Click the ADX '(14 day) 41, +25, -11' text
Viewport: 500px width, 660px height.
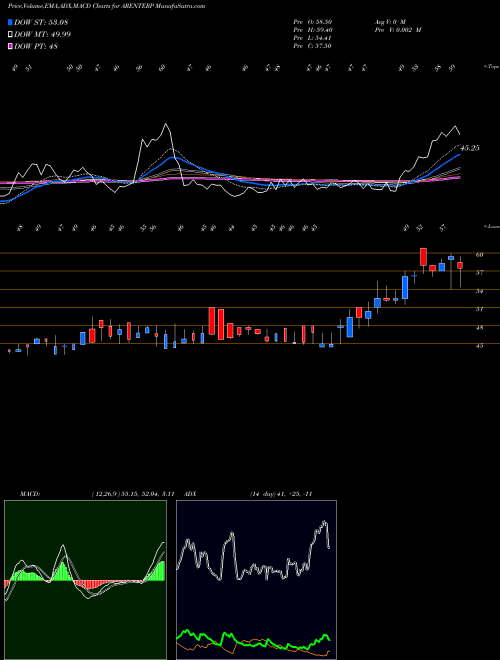281,494
